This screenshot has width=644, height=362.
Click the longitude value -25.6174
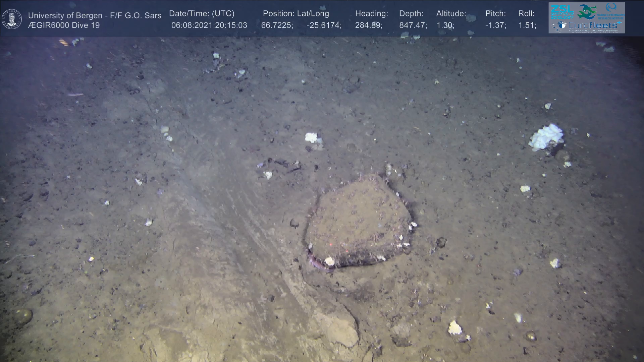[x=324, y=25]
